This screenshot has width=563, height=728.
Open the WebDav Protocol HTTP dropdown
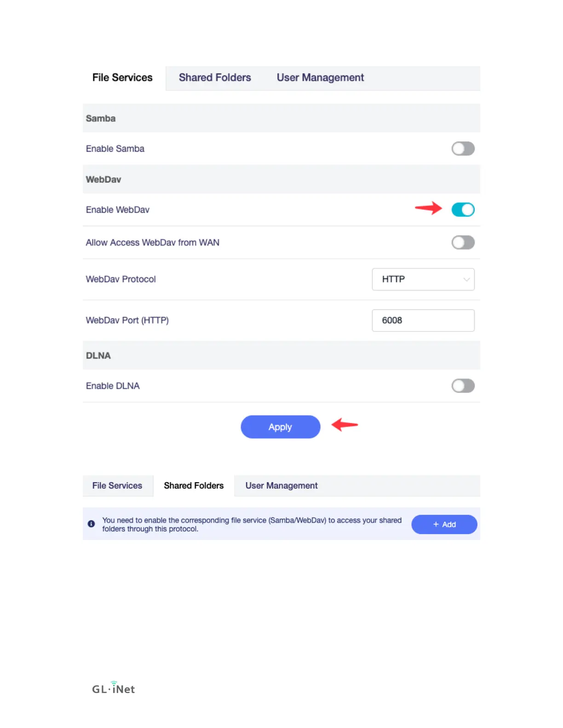click(423, 279)
